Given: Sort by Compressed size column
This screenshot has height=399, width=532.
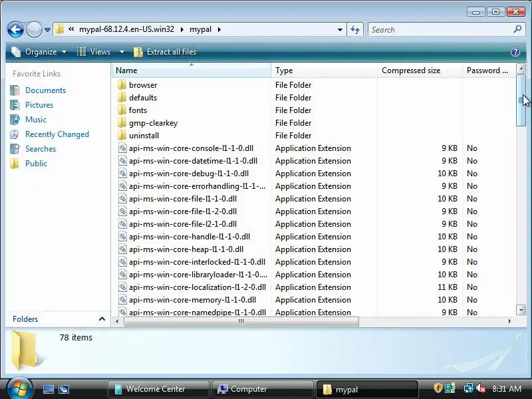Looking at the screenshot, I should point(420,70).
